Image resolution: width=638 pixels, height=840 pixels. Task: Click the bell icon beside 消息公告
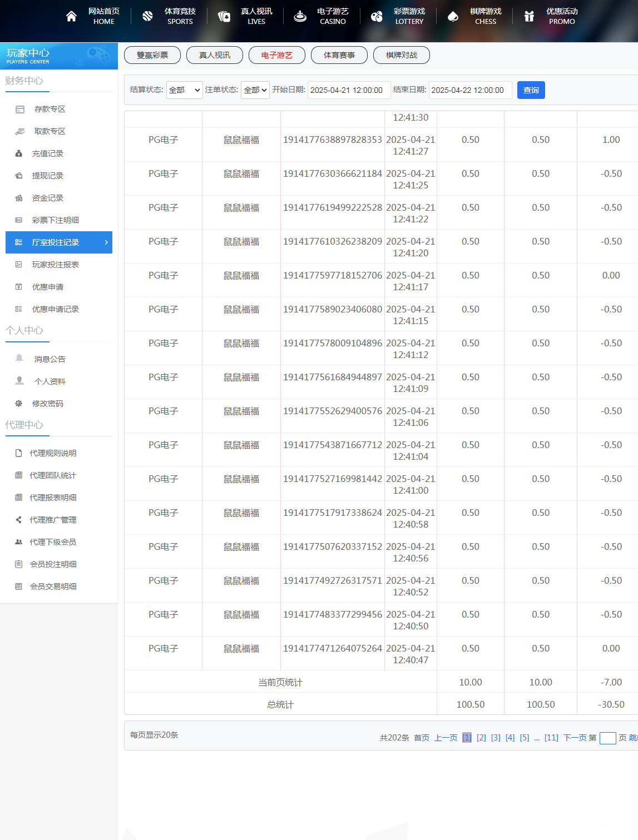point(19,359)
